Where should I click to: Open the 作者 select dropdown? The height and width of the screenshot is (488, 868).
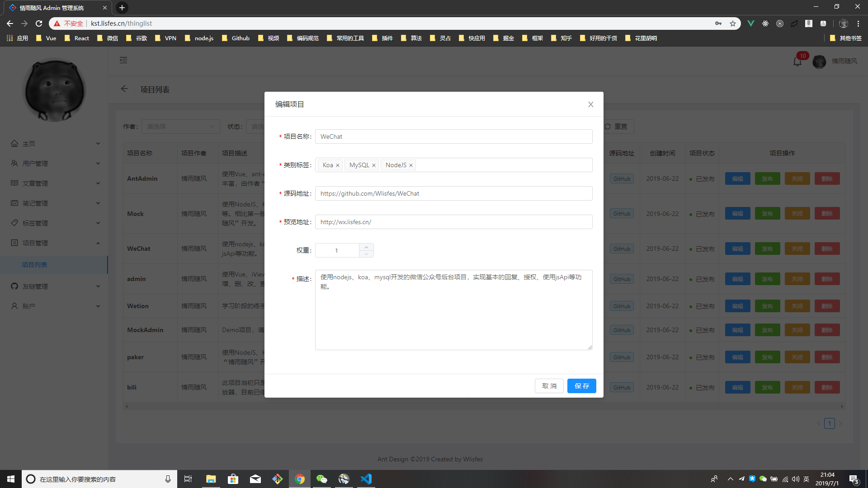point(180,127)
